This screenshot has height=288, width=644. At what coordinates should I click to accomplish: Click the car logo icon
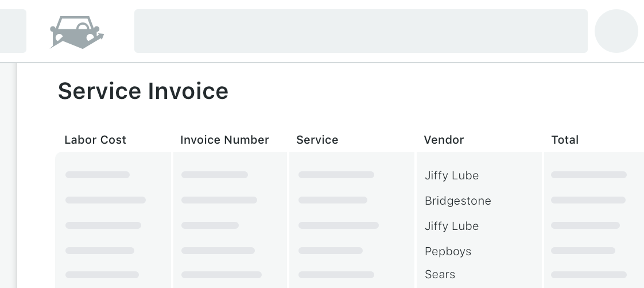click(77, 32)
